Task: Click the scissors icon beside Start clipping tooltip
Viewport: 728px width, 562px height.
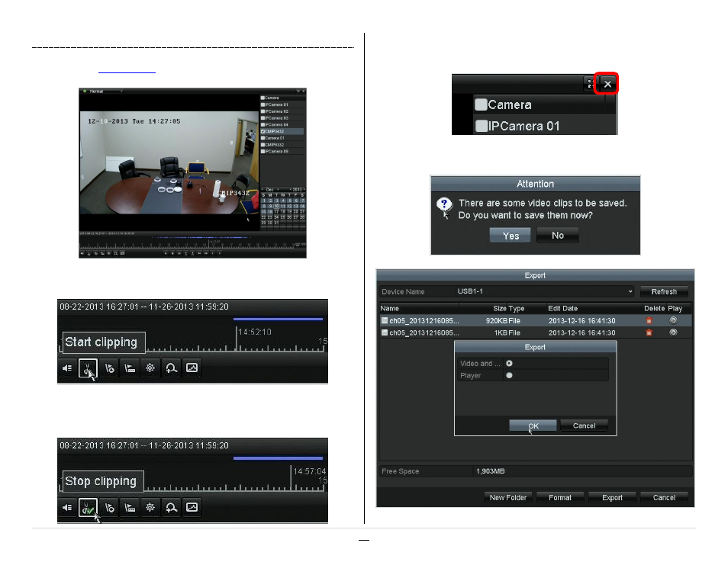Action: [x=88, y=368]
